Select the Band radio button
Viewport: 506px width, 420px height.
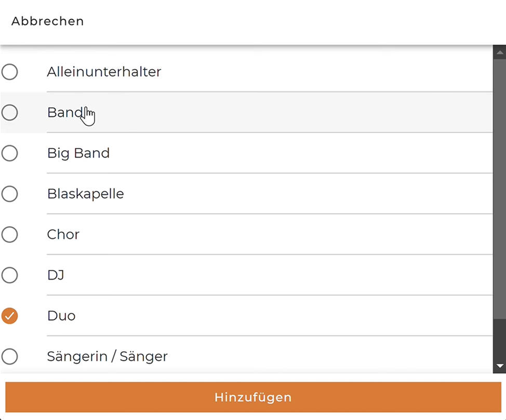(10, 112)
